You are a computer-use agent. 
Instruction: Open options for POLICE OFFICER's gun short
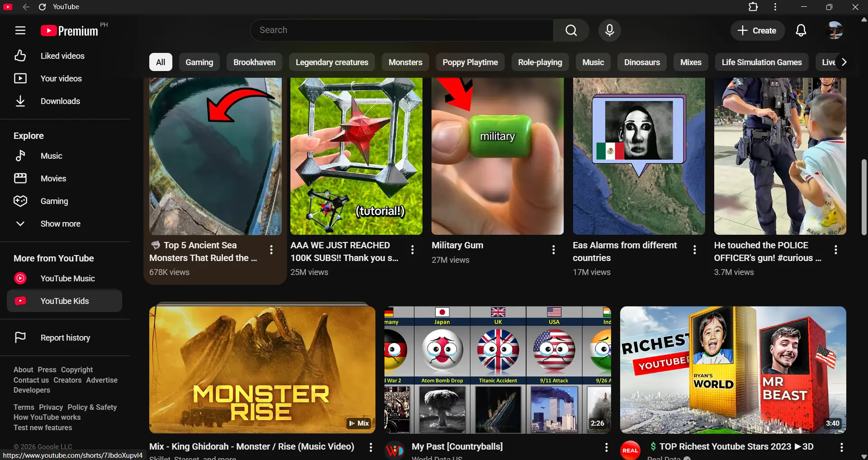click(x=836, y=250)
